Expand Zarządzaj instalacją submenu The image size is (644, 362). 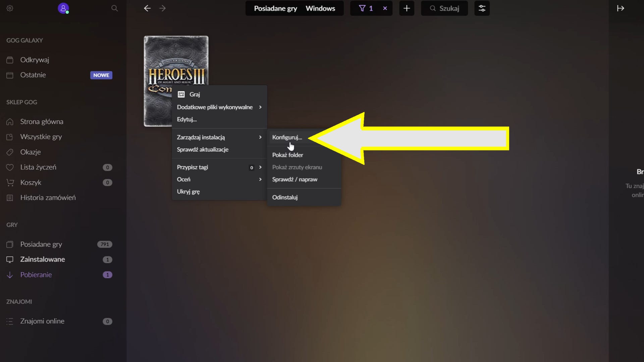pyautogui.click(x=219, y=137)
